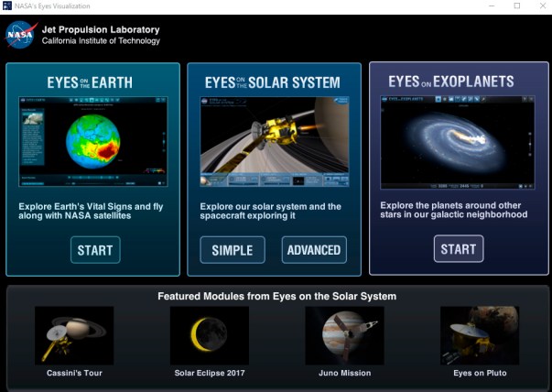Click the NASA meatball logo

[21, 35]
